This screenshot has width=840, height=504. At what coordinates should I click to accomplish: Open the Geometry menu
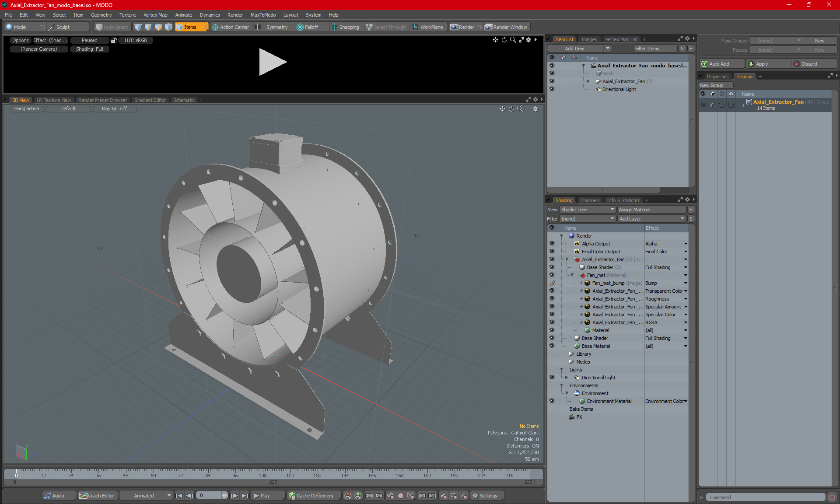tap(101, 15)
